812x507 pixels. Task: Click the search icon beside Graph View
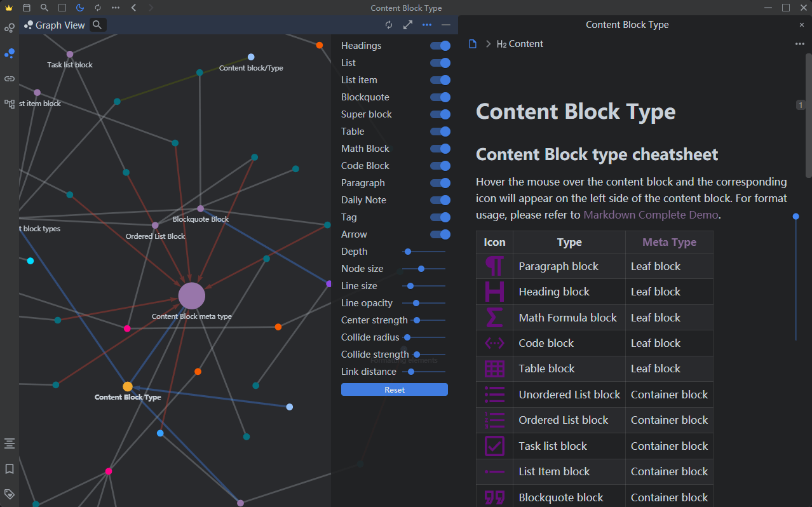point(97,25)
